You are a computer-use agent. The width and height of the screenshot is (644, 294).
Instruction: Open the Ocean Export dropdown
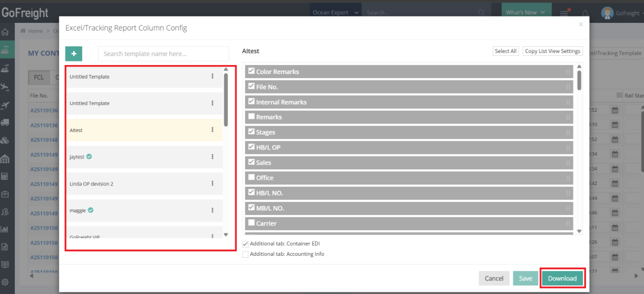point(335,13)
